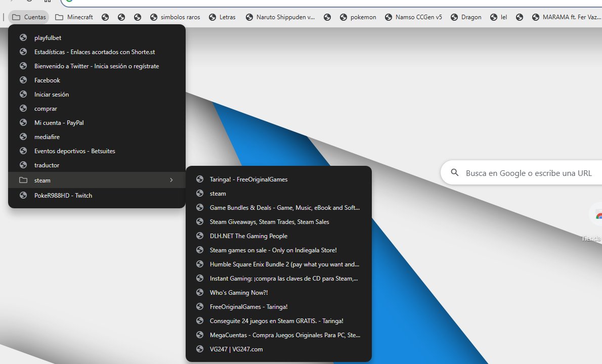This screenshot has width=602, height=364.
Task: Click globe icon beside Mi cuenta - PayPal
Action: 23,123
